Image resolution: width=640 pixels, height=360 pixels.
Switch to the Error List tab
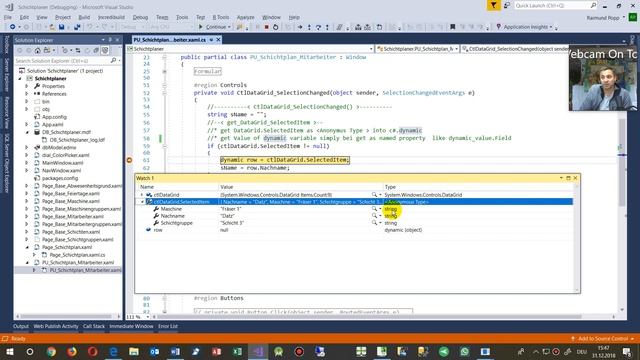pos(168,326)
